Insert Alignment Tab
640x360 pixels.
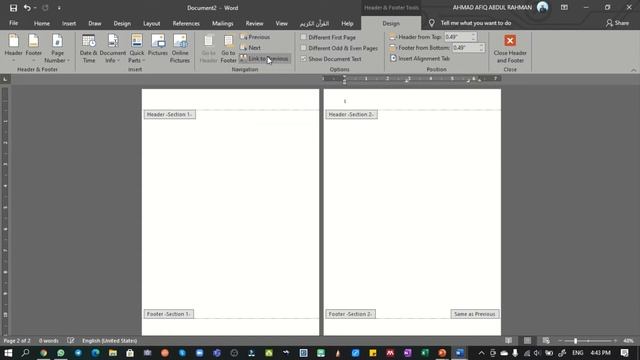420,58
